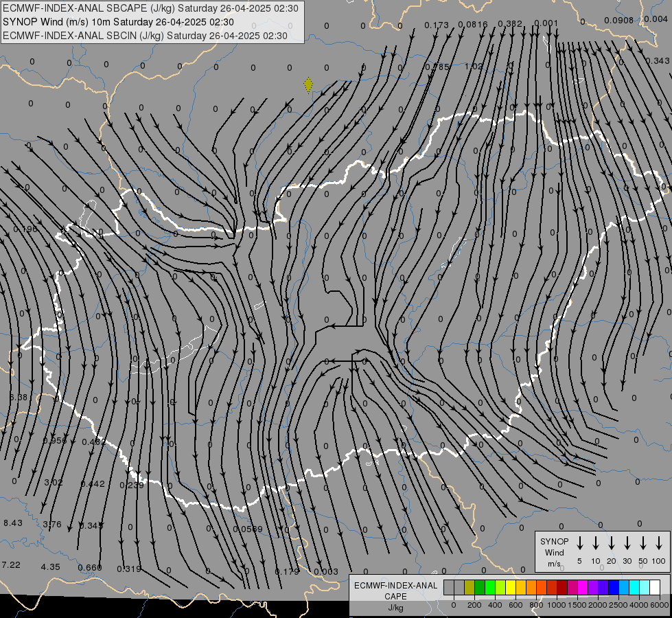
Task: Click the 30 m/s wind arrow in legend
Action: pyautogui.click(x=627, y=543)
